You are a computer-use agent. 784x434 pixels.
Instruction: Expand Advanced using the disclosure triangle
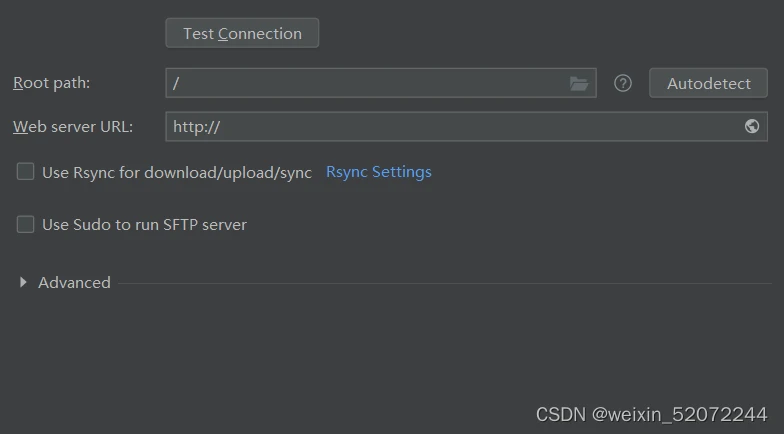(23, 282)
